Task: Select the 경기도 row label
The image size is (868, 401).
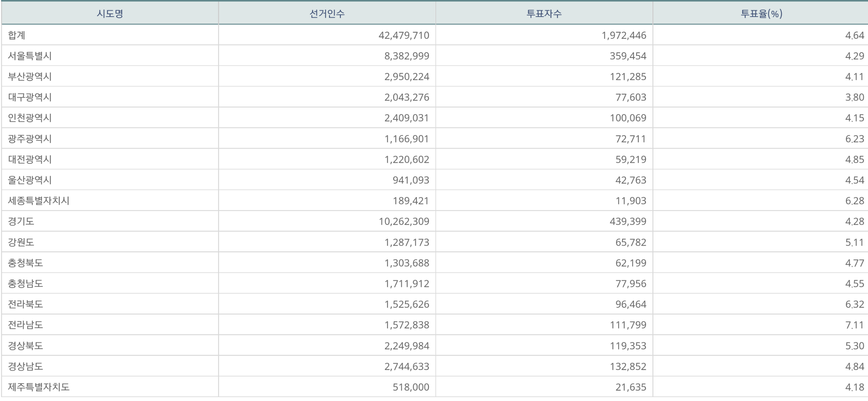Action: [x=21, y=221]
